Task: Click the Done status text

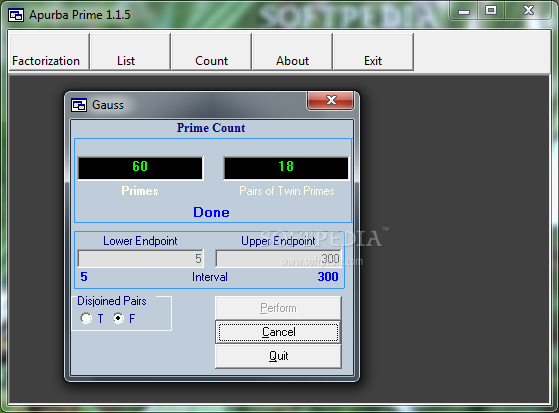Action: (211, 212)
